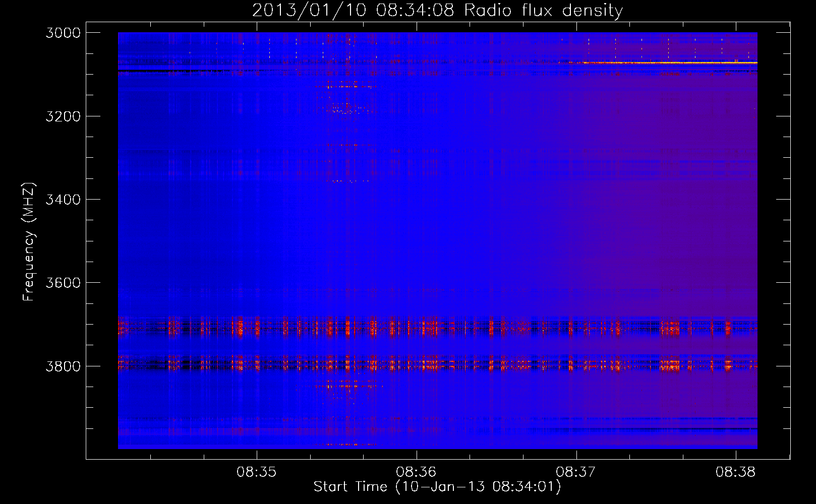Click the 3400 frequency tick label
The height and width of the screenshot is (504, 816).
tap(63, 200)
